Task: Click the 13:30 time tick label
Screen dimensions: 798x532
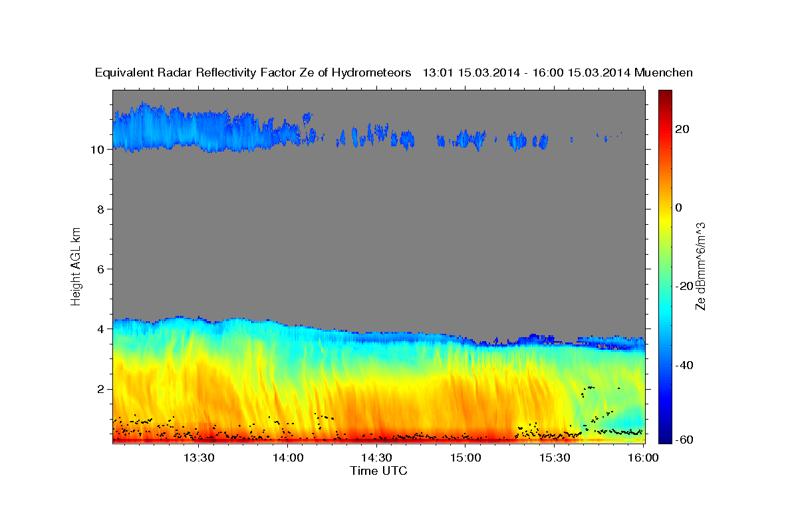Action: [198, 458]
